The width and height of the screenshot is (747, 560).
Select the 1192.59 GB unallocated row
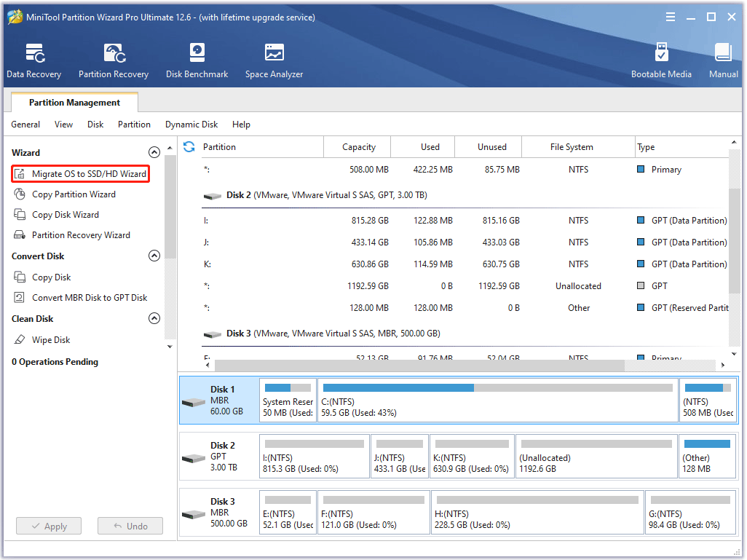465,286
